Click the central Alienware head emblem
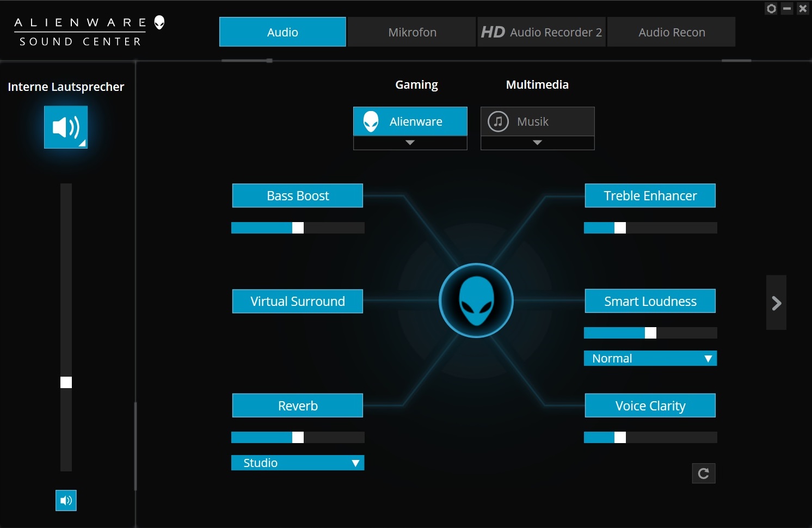Viewport: 812px width, 528px height. (476, 300)
